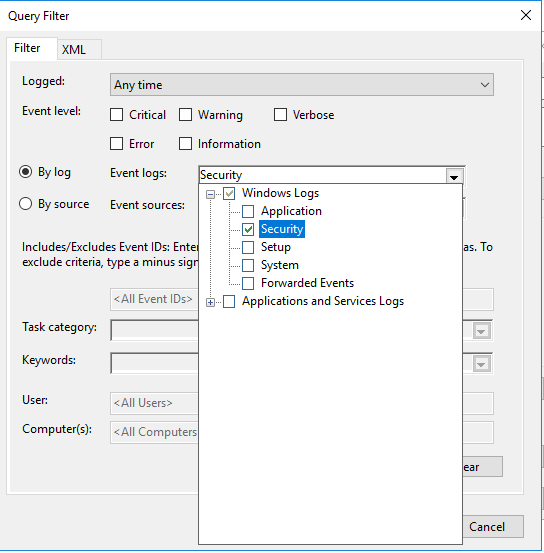
Task: Switch to the XML tab
Action: (79, 49)
